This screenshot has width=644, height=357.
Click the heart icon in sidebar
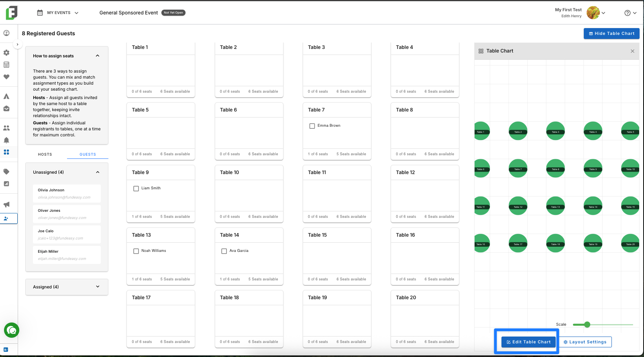click(6, 77)
